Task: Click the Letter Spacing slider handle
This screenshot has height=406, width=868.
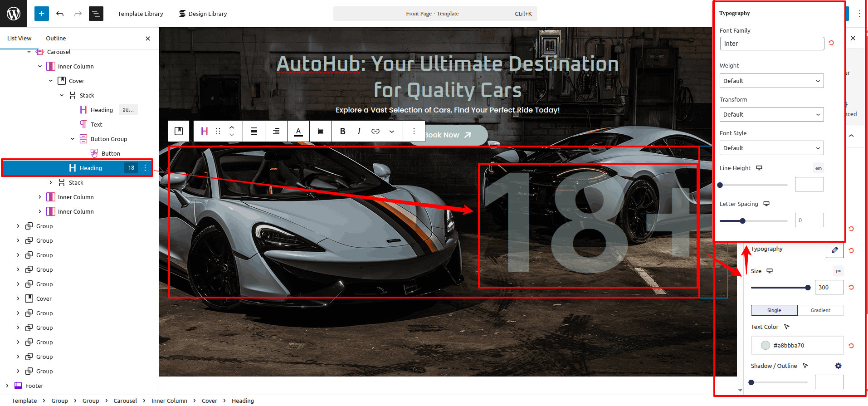Action: click(742, 221)
